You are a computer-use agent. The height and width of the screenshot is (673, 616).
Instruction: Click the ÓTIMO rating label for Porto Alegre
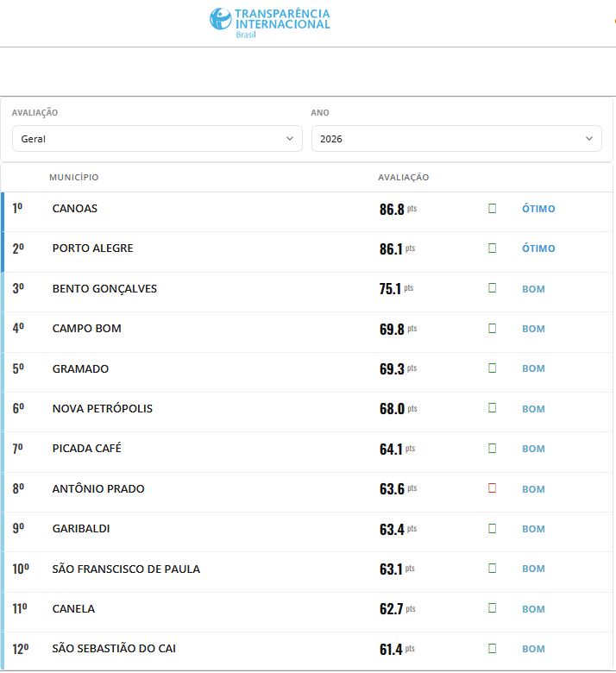click(x=538, y=248)
